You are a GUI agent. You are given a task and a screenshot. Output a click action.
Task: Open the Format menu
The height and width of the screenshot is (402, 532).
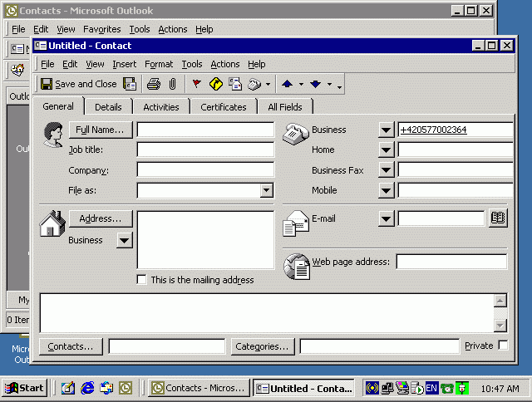pyautogui.click(x=159, y=64)
